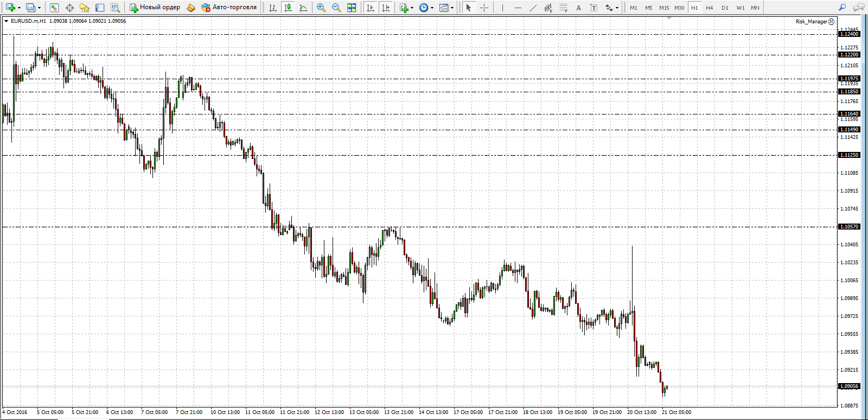Open the Navigator folder-star icon

coord(85,8)
